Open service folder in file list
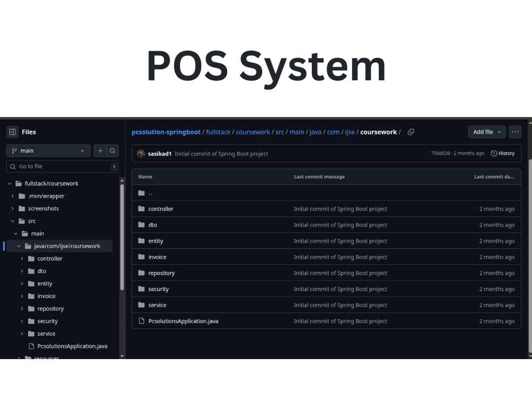The height and width of the screenshot is (399, 532). (157, 305)
